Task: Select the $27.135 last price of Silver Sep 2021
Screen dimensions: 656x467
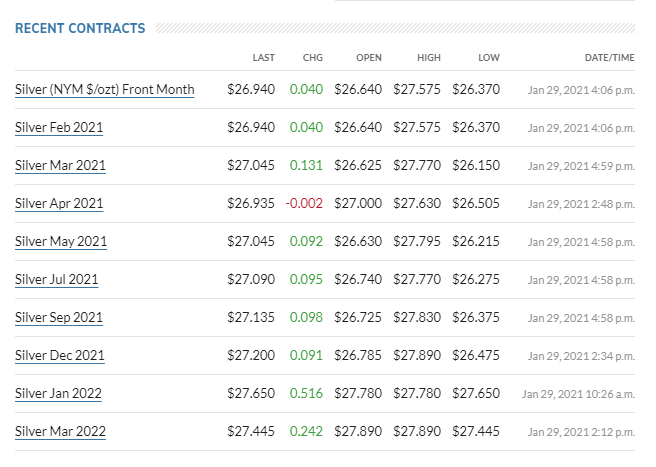Action: pyautogui.click(x=251, y=318)
